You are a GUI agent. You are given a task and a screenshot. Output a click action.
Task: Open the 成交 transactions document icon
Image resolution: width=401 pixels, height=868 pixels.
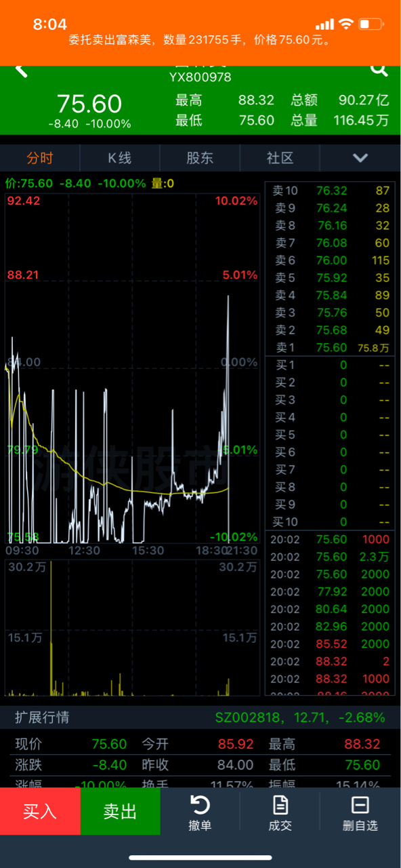tap(280, 805)
